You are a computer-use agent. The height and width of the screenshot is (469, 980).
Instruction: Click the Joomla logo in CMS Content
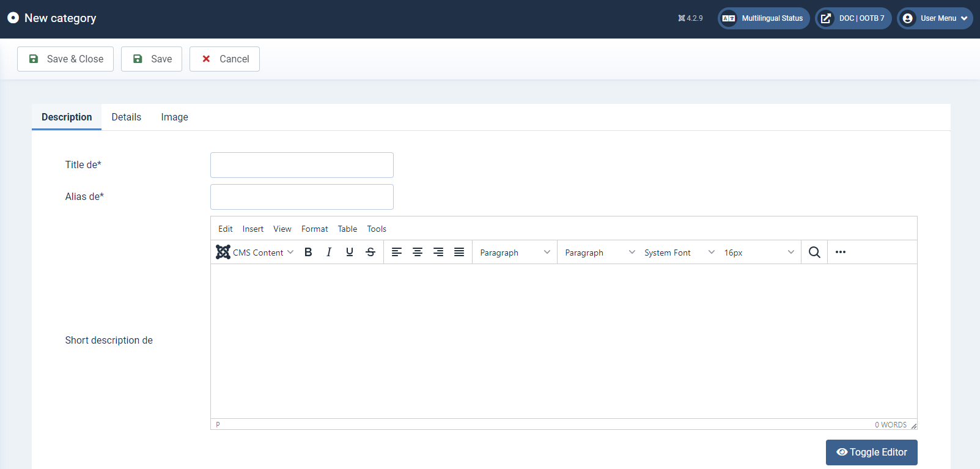[223, 252]
